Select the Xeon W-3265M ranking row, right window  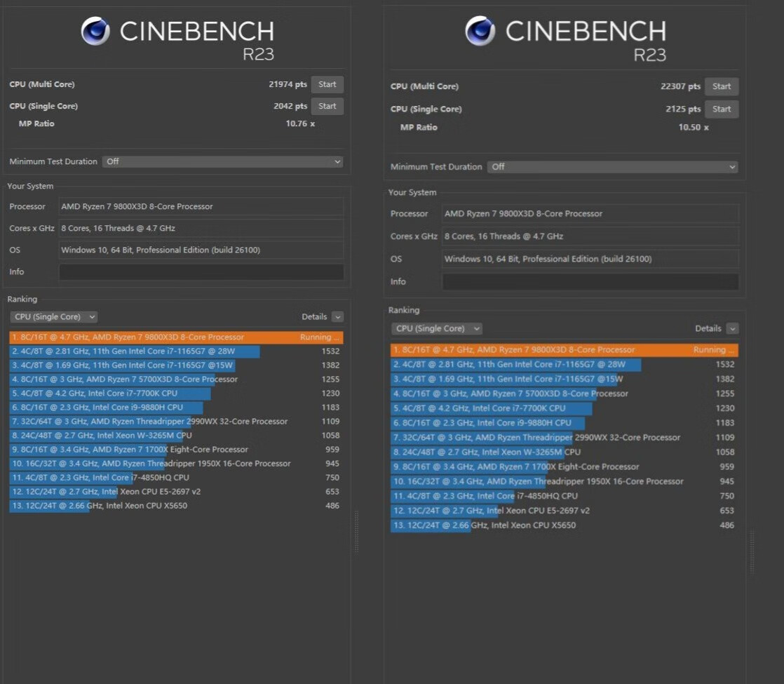click(x=565, y=452)
